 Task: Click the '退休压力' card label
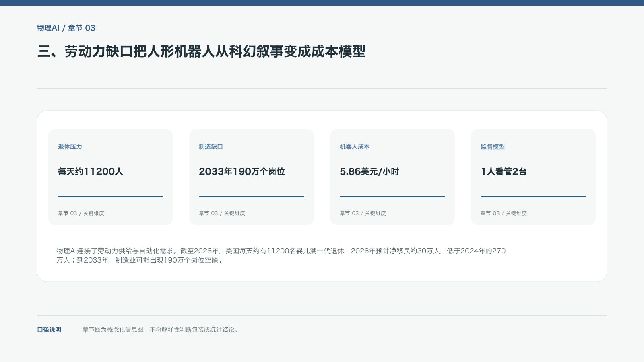tap(70, 147)
